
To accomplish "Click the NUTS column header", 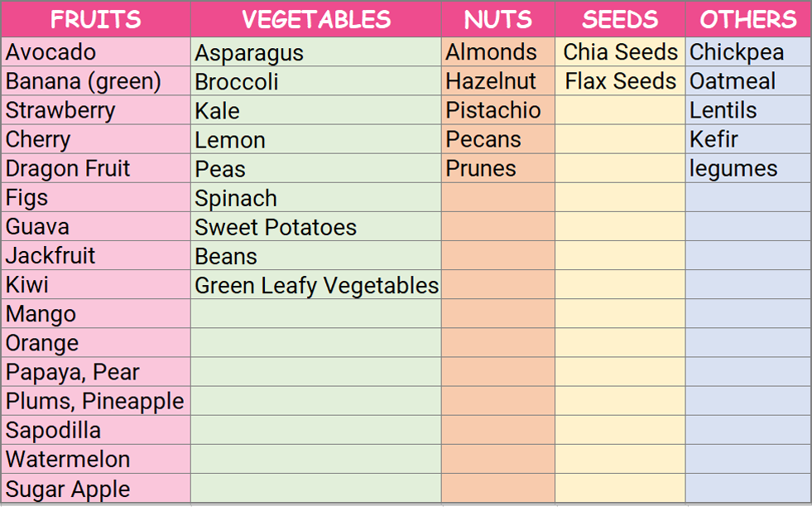I will [497, 19].
